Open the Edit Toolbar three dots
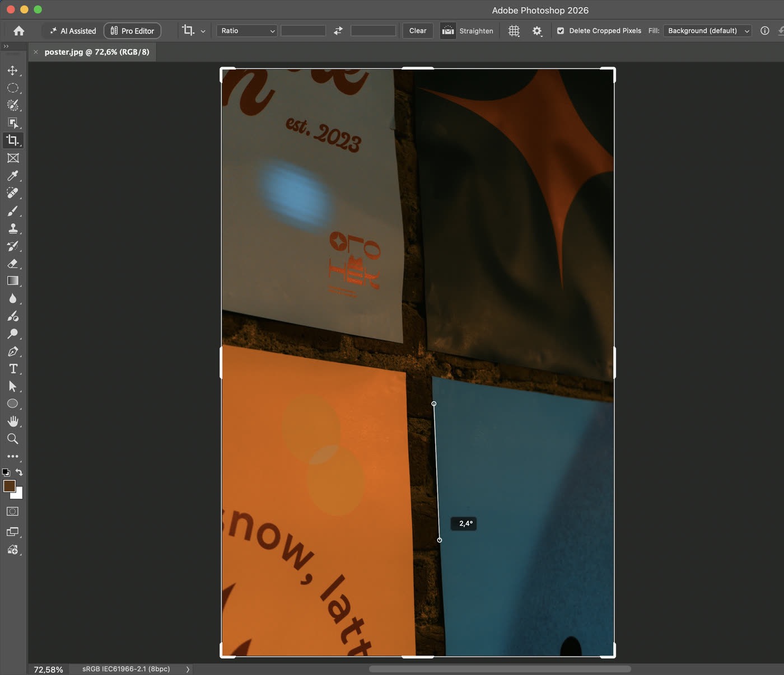 [x=12, y=456]
